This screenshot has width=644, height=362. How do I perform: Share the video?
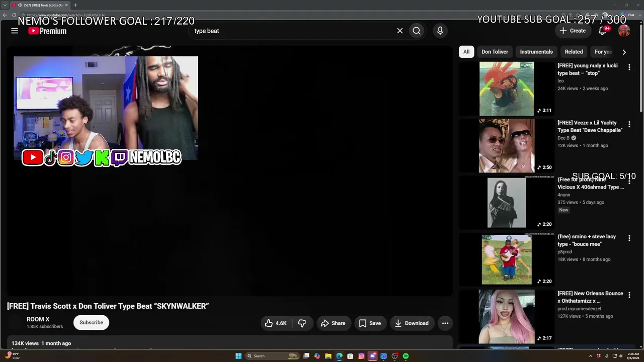(x=333, y=323)
